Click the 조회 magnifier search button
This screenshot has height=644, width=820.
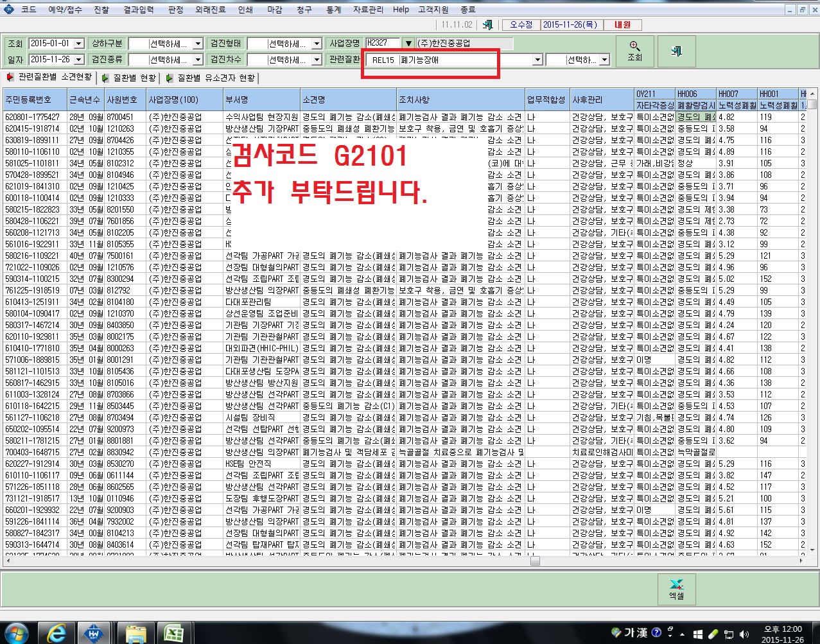tap(634, 51)
